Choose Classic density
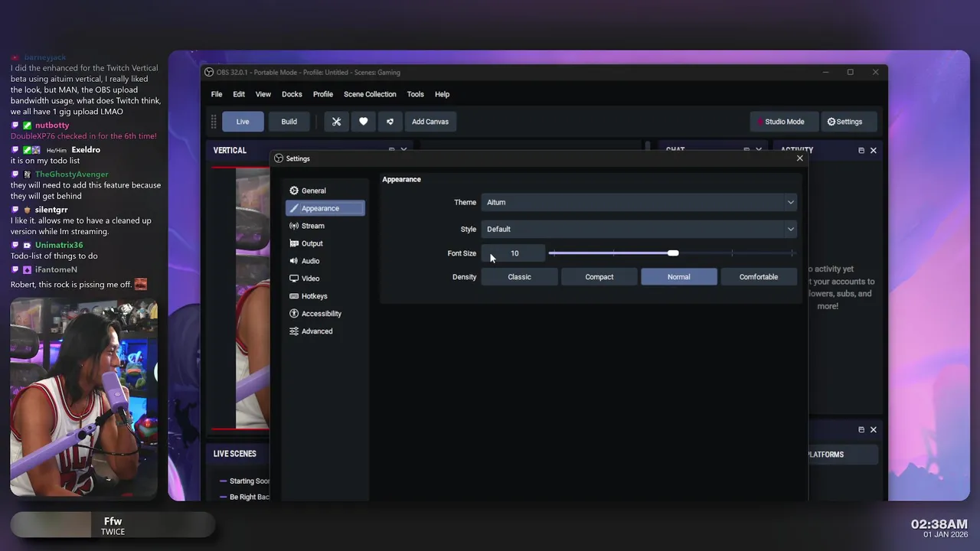Viewport: 980px width, 551px height. click(519, 277)
